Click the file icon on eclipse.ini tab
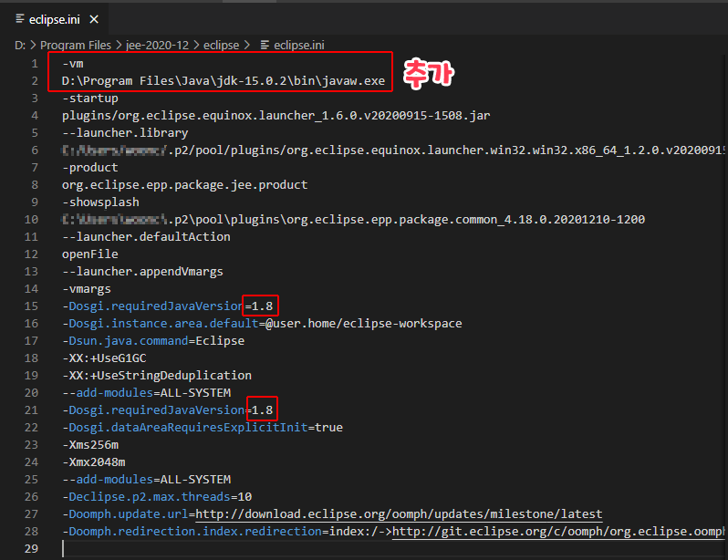This screenshot has width=728, height=560. point(20,19)
